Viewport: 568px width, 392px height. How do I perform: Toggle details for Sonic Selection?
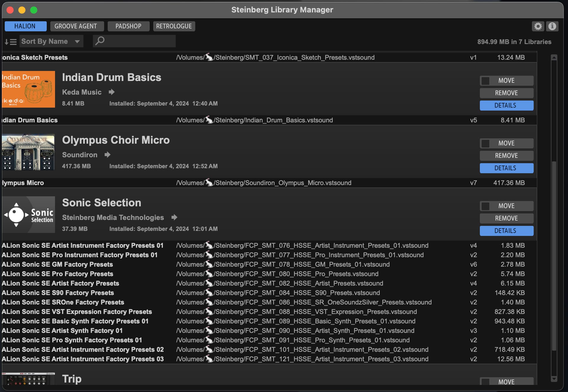coord(506,231)
